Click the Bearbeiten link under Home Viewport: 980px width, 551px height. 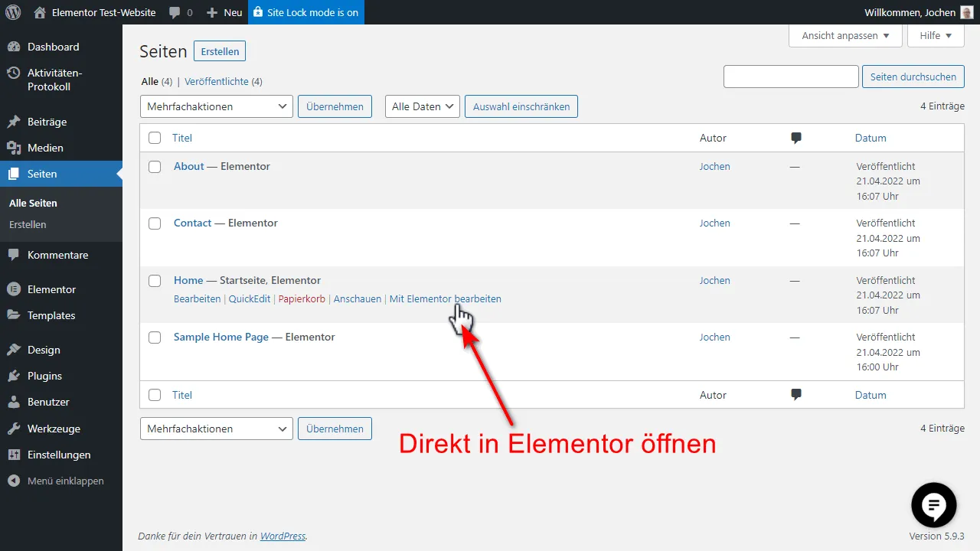(197, 299)
